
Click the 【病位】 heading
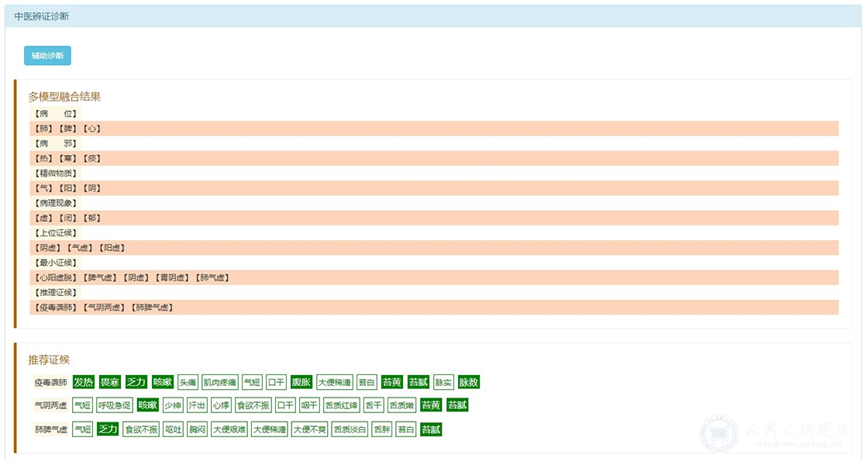(x=56, y=113)
